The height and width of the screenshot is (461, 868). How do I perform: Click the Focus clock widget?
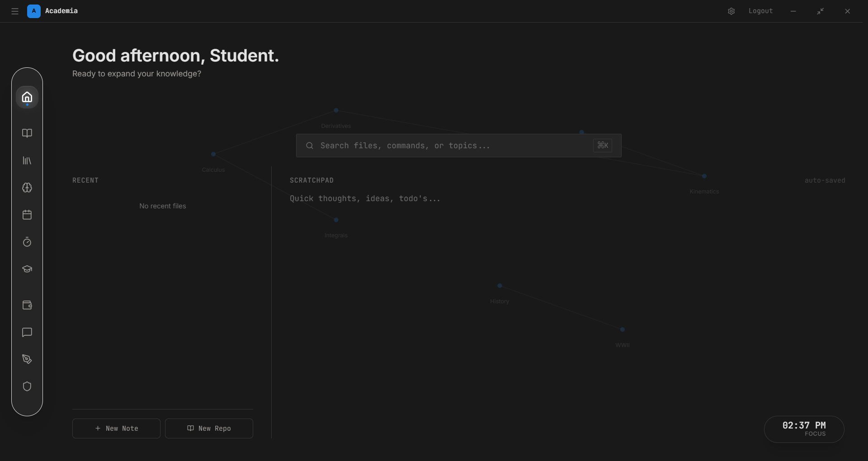(804, 429)
